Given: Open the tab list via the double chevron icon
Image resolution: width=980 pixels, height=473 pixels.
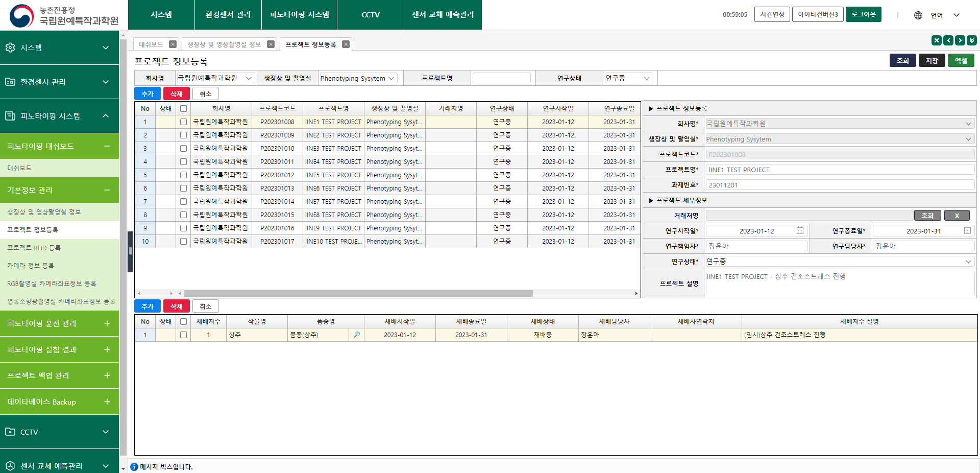Looking at the screenshot, I should (973, 40).
